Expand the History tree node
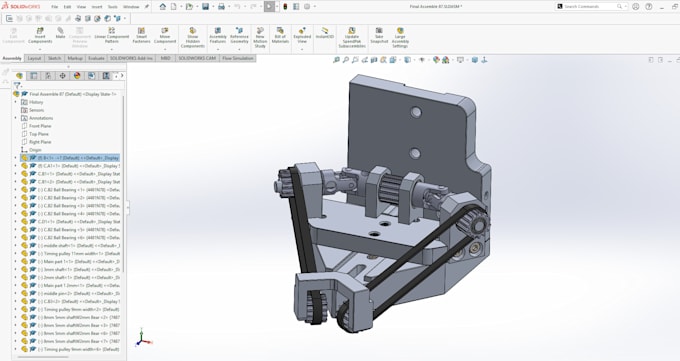The height and width of the screenshot is (361, 680). 16,102
